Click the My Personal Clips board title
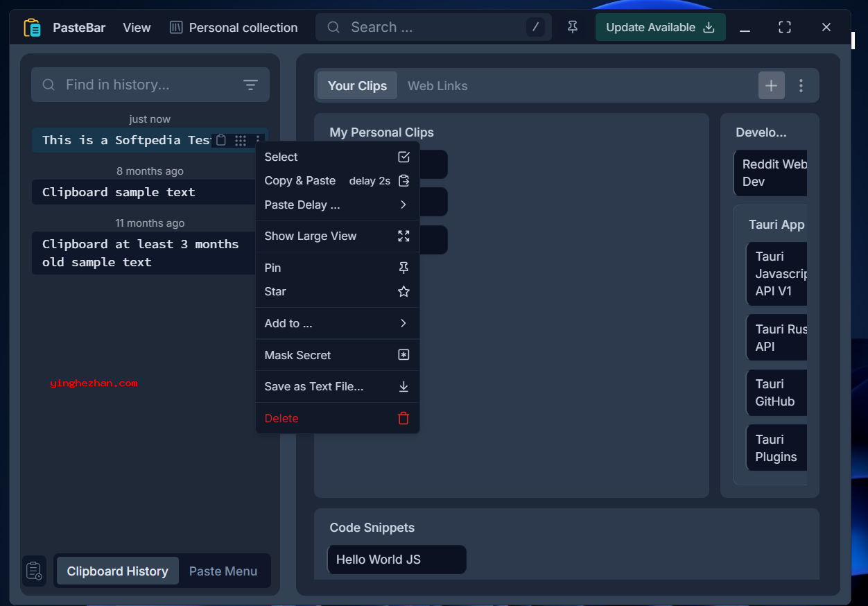Screen dimensions: 868x606 coord(381,132)
